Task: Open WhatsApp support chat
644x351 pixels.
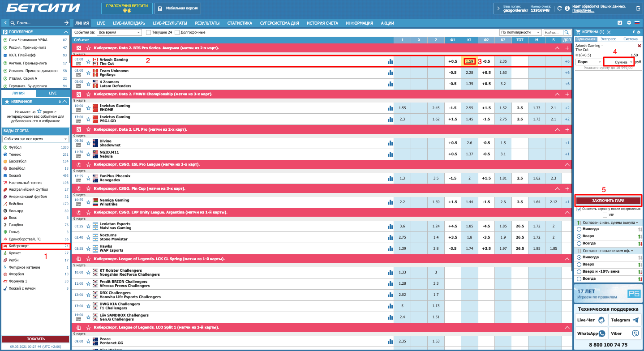Action: 591,334
